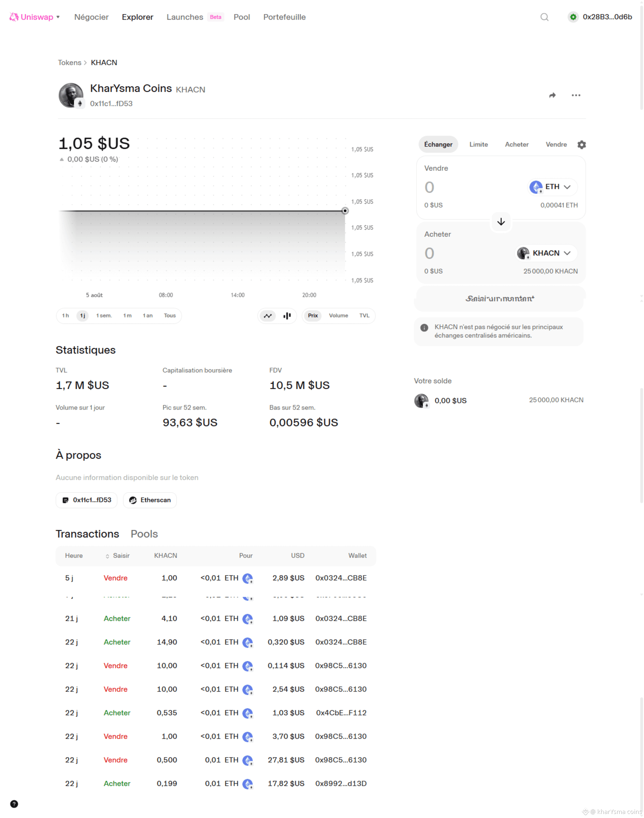Open Pool in top navigation
Viewport: 644px width, 818px height.
(242, 17)
